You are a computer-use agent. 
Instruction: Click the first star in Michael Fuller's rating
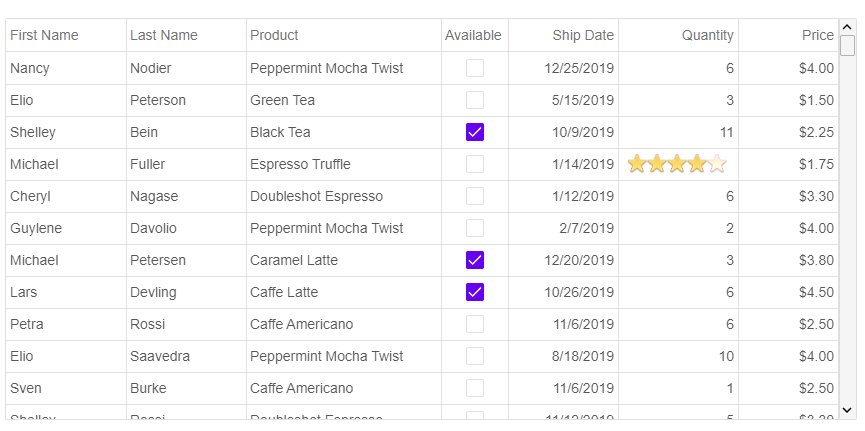coord(637,164)
